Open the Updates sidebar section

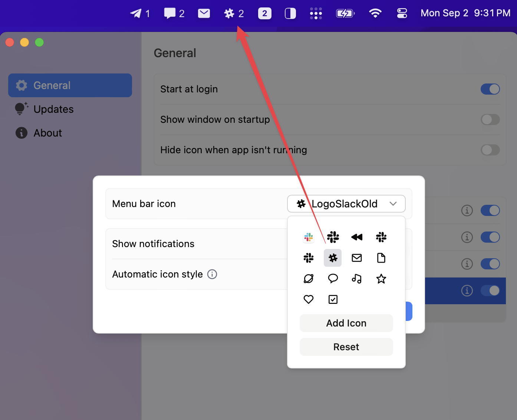pyautogui.click(x=70, y=109)
